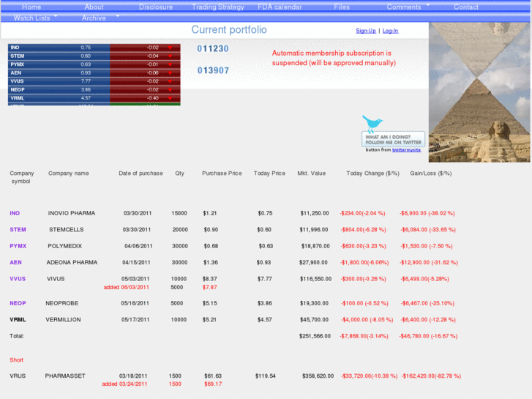This screenshot has width=532, height=399.
Task: Click the Company name column header
Action: (69, 174)
